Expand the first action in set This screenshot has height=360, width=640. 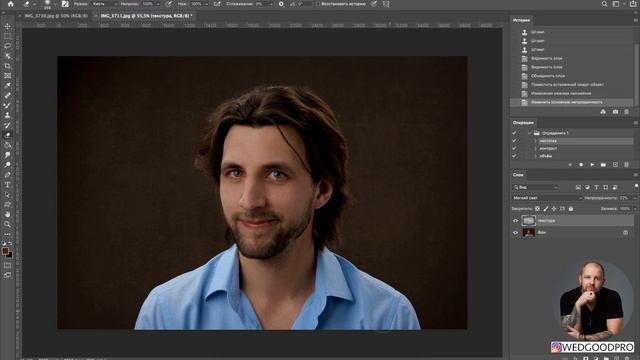(x=535, y=141)
